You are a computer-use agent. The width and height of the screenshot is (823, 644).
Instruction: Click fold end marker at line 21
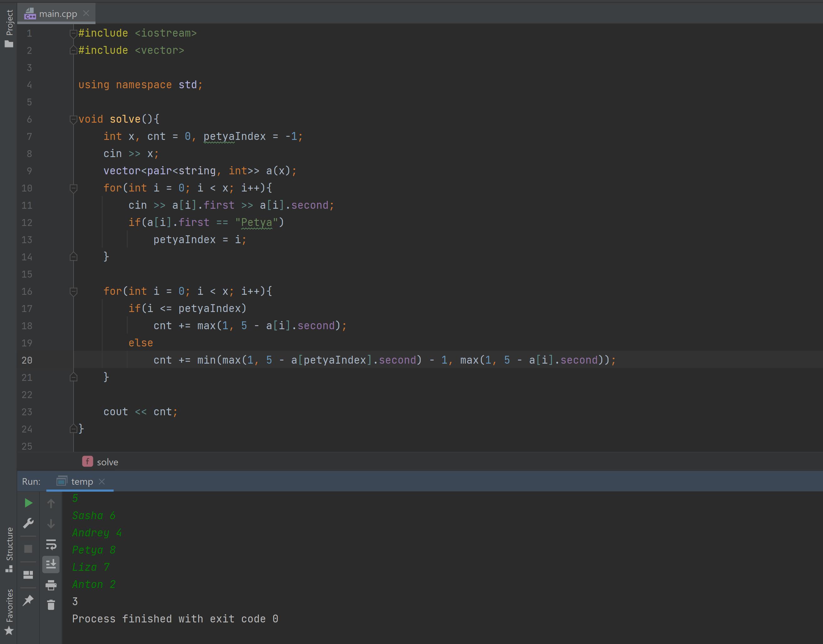point(74,377)
